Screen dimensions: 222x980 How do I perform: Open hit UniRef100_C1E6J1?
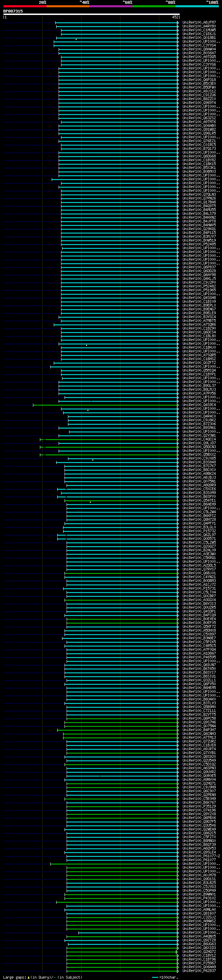(x=199, y=34)
